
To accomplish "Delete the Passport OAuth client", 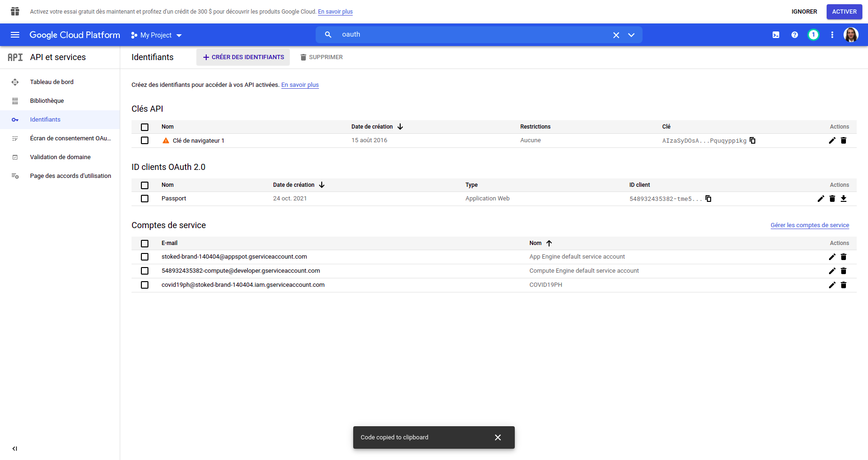I will point(832,199).
